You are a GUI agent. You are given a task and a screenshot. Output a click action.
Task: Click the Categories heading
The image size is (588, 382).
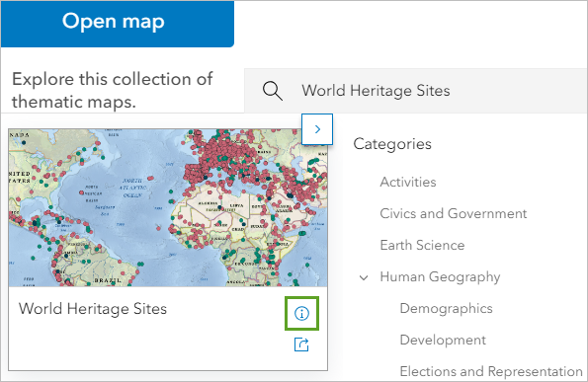click(392, 144)
